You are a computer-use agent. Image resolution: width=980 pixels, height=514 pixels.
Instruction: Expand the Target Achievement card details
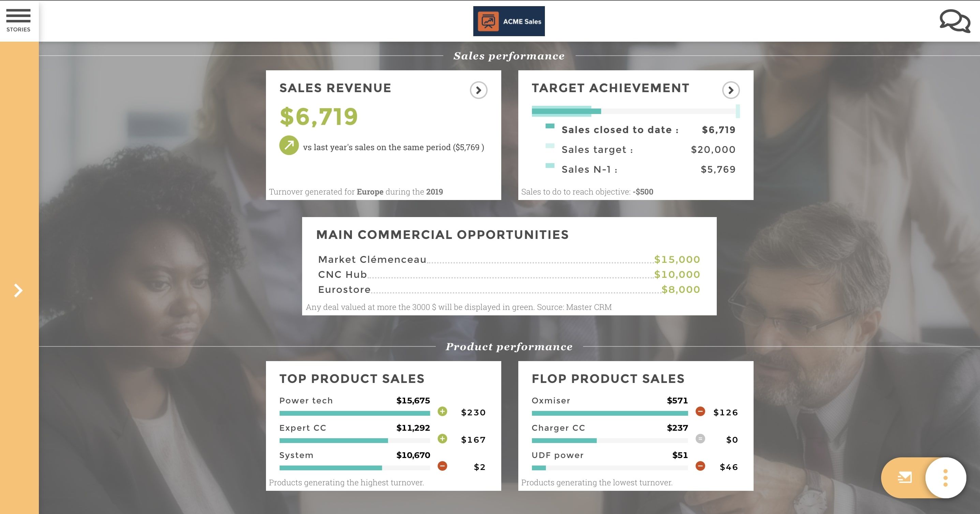point(730,90)
